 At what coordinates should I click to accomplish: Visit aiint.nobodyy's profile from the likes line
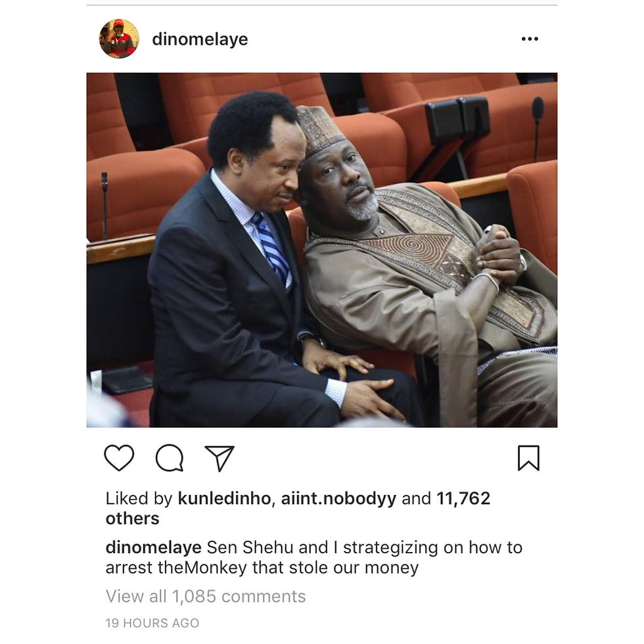338,499
